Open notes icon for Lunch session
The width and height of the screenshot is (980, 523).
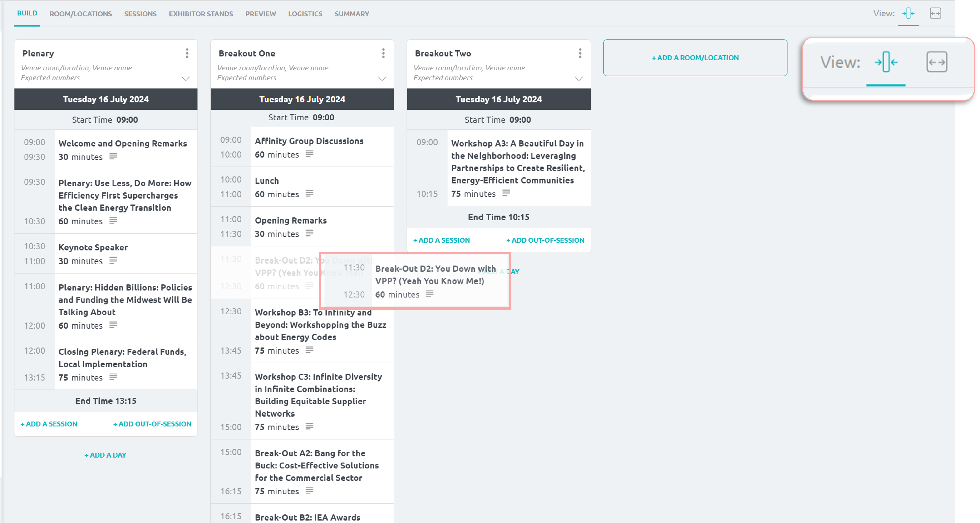tap(309, 194)
